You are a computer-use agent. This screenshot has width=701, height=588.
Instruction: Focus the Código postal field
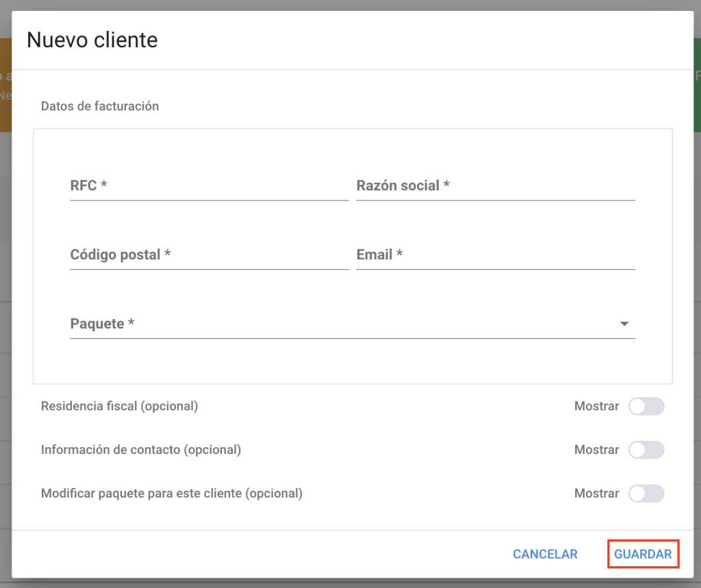209,255
